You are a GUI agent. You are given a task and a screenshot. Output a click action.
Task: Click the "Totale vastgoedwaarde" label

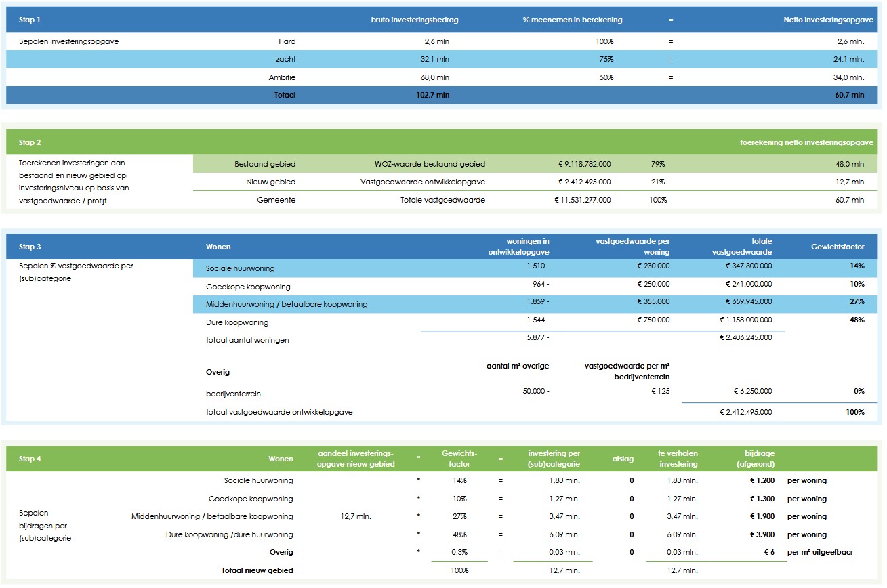click(x=442, y=200)
